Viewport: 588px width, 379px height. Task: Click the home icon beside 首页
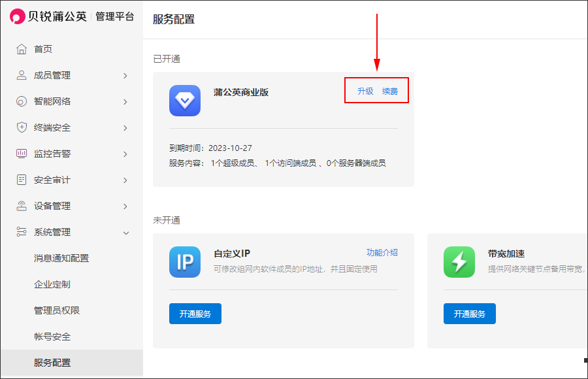pyautogui.click(x=22, y=49)
